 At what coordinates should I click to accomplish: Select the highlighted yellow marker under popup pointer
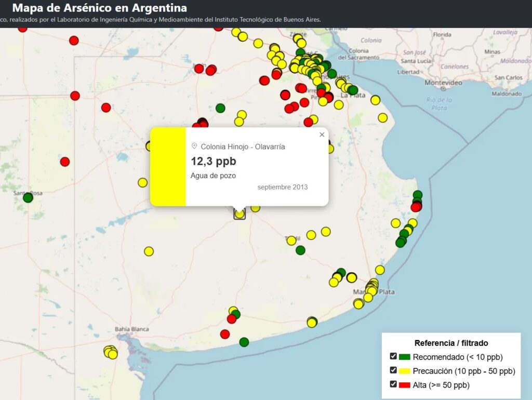pyautogui.click(x=240, y=214)
